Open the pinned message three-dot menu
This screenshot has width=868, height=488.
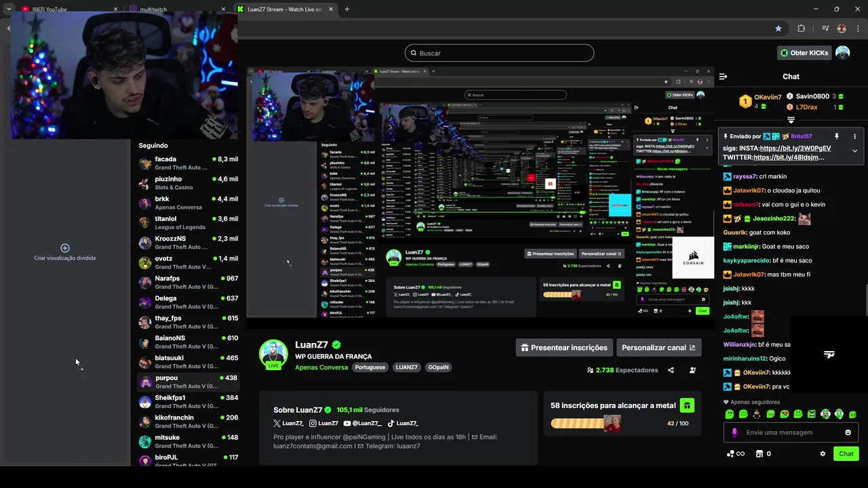[854, 136]
